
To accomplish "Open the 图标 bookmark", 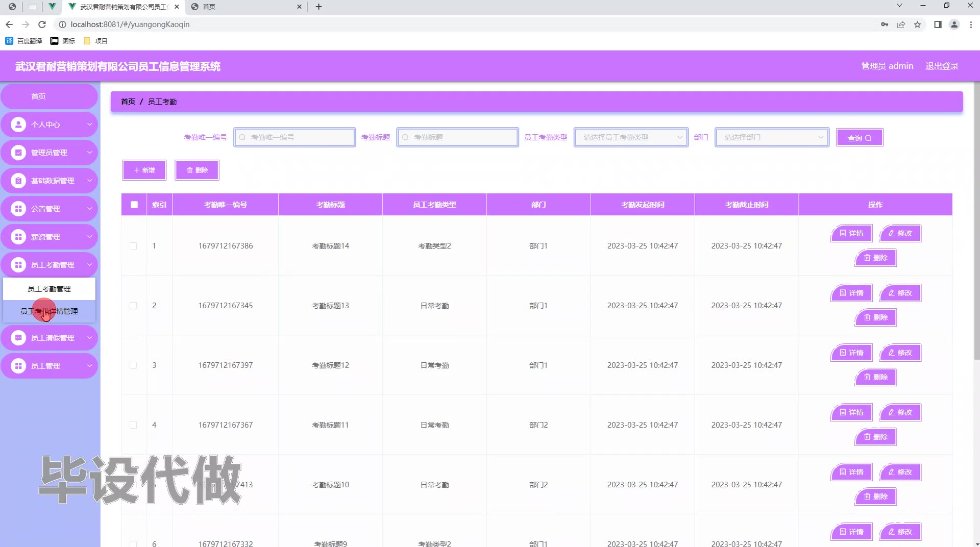I will click(x=63, y=41).
